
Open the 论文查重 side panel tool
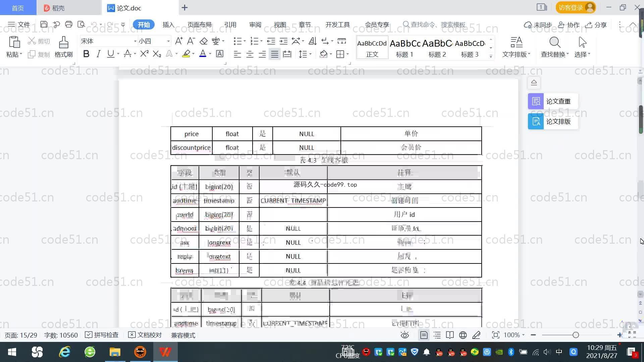(x=553, y=101)
